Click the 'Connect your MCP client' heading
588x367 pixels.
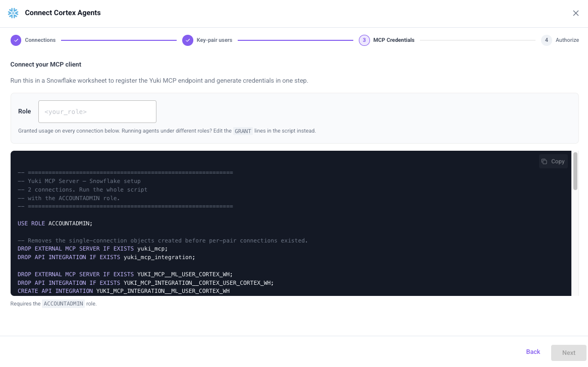point(46,65)
